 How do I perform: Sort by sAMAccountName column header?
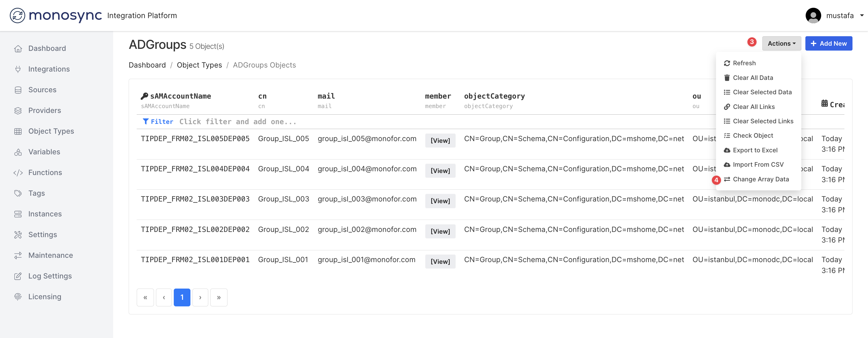coord(180,96)
